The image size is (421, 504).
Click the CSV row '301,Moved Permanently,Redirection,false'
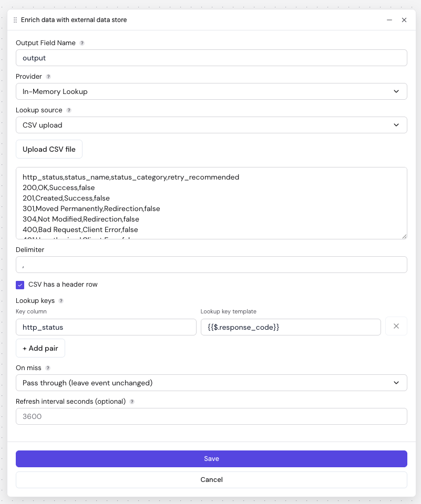pos(91,208)
